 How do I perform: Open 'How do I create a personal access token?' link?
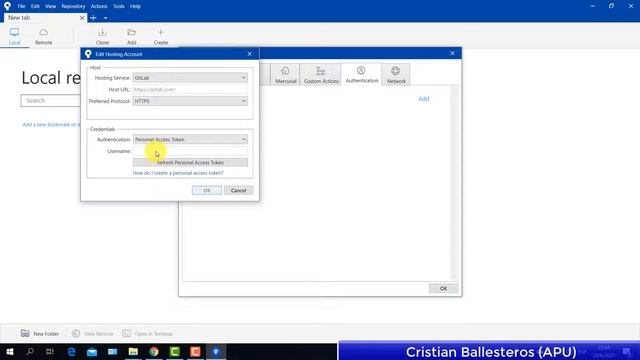178,173
